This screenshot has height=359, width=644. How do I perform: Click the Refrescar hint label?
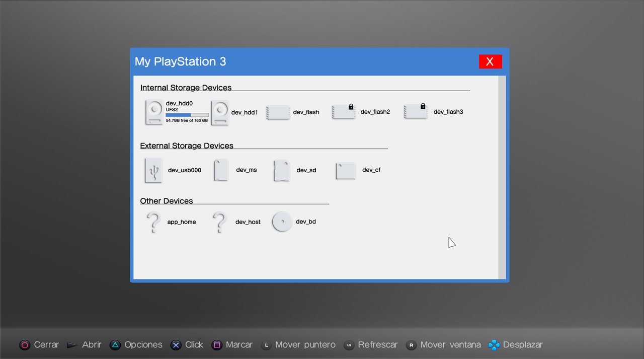point(378,345)
